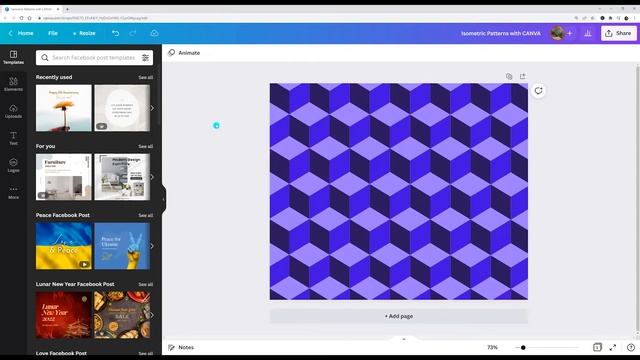Select the Furniture template thumbnail

tap(64, 177)
